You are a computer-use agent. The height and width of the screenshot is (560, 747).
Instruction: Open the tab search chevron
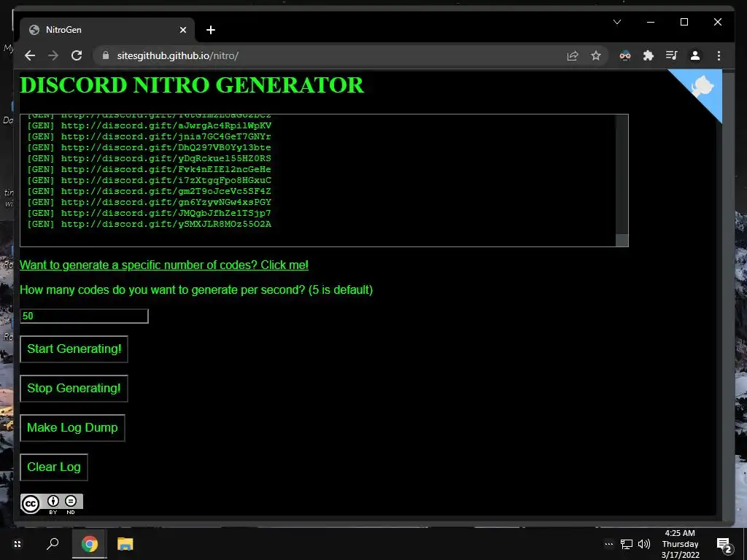click(x=617, y=22)
